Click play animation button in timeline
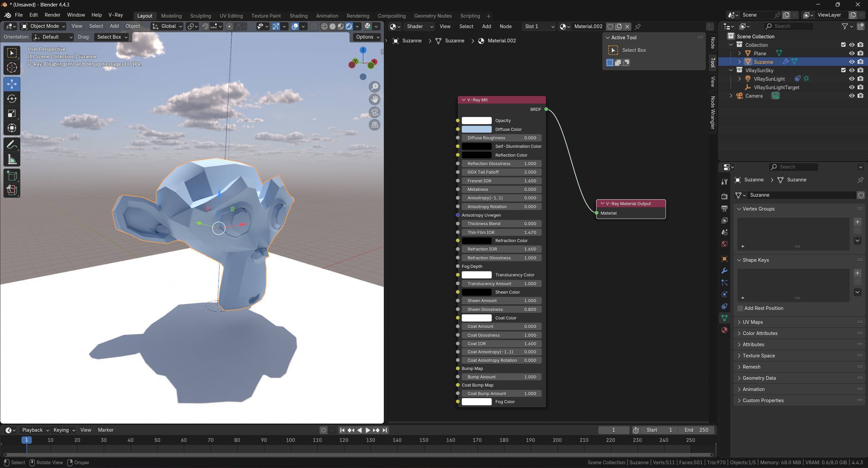Image resolution: width=868 pixels, height=468 pixels. tap(367, 430)
